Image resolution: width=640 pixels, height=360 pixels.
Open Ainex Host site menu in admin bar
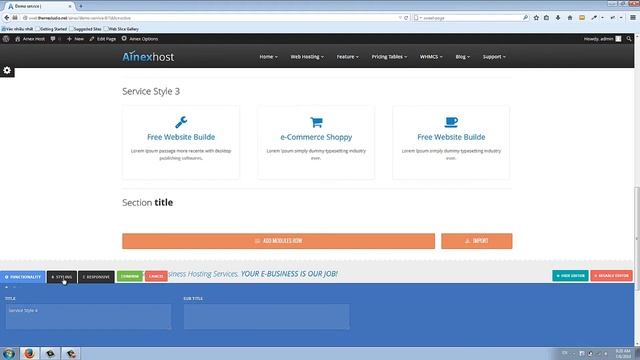click(x=30, y=39)
